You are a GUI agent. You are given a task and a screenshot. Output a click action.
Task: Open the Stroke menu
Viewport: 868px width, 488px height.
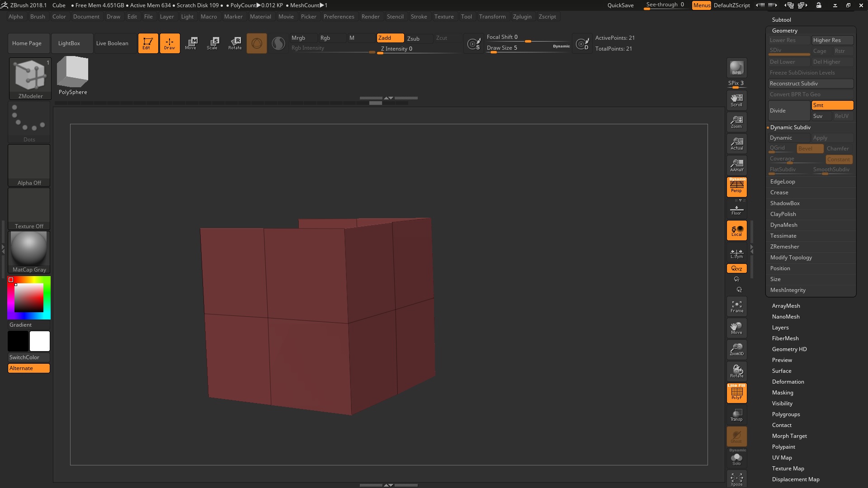[x=419, y=17]
